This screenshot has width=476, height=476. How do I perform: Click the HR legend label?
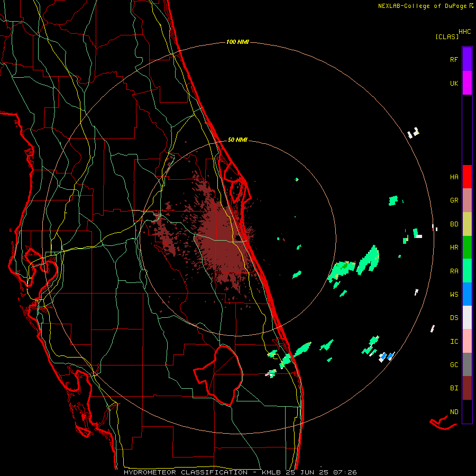[x=454, y=248]
